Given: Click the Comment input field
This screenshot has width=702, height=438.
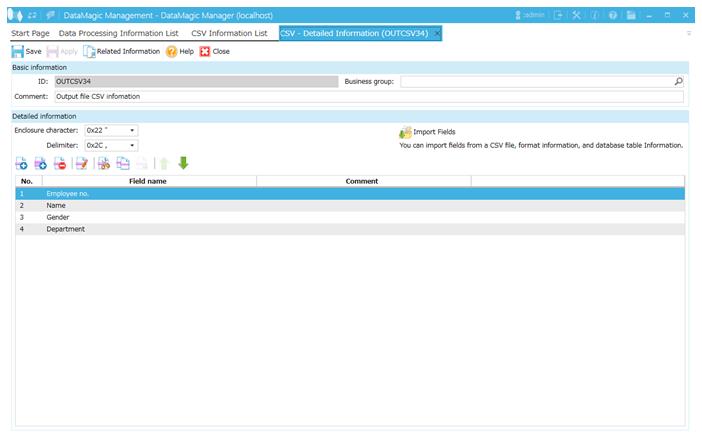Looking at the screenshot, I should click(x=368, y=97).
